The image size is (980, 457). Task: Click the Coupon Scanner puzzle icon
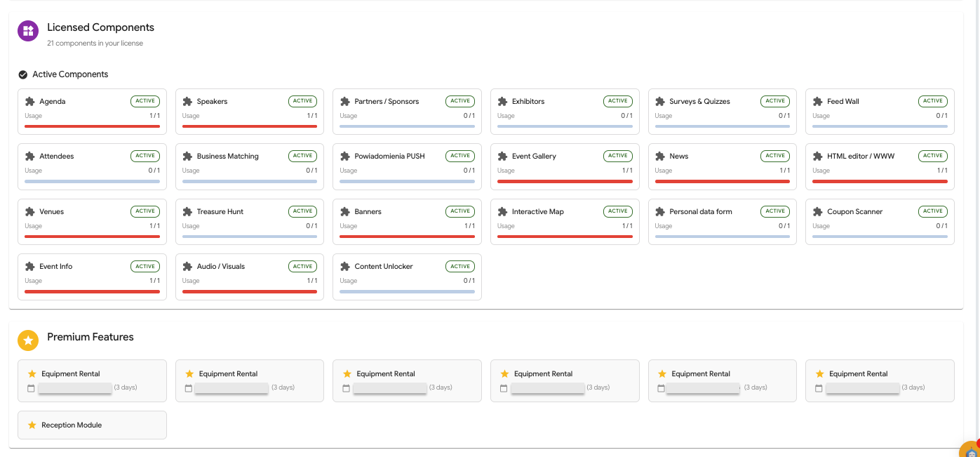coord(818,211)
